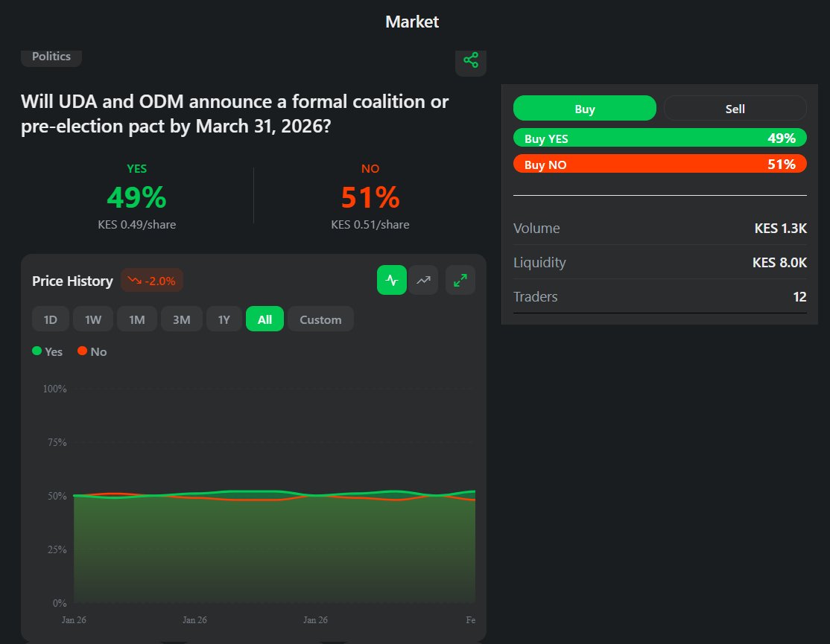830x644 pixels.
Task: Toggle the orange No legend series
Action: [x=92, y=351]
